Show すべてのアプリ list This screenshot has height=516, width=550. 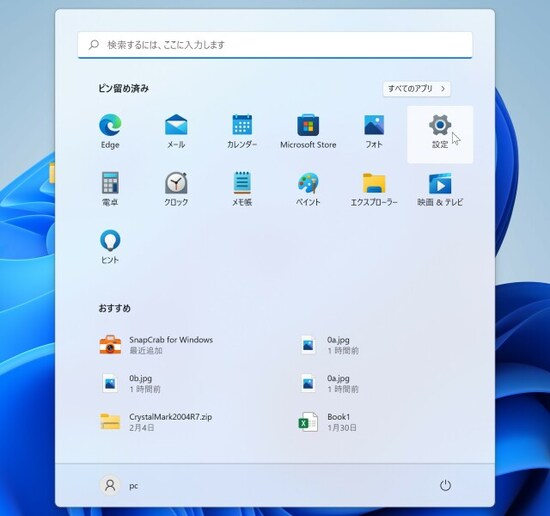416,89
